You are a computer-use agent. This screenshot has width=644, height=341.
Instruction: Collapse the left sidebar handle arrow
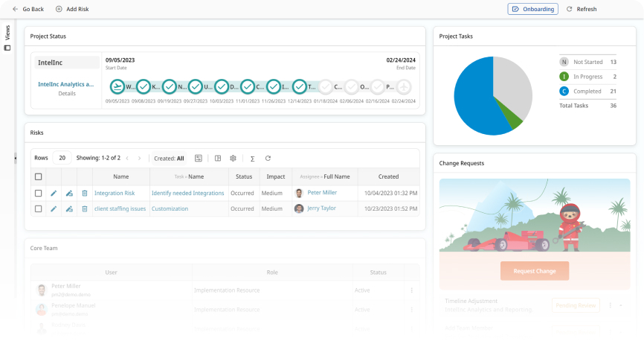[15, 158]
